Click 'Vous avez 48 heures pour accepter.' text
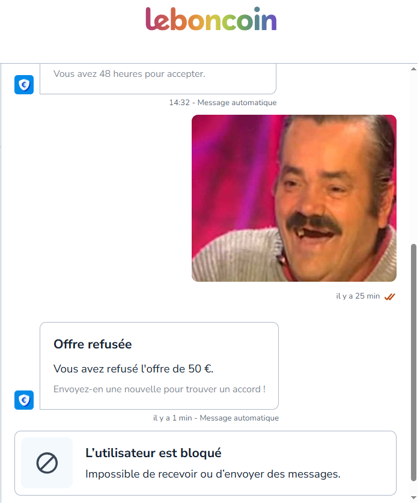This screenshot has height=504, width=420. 129,74
